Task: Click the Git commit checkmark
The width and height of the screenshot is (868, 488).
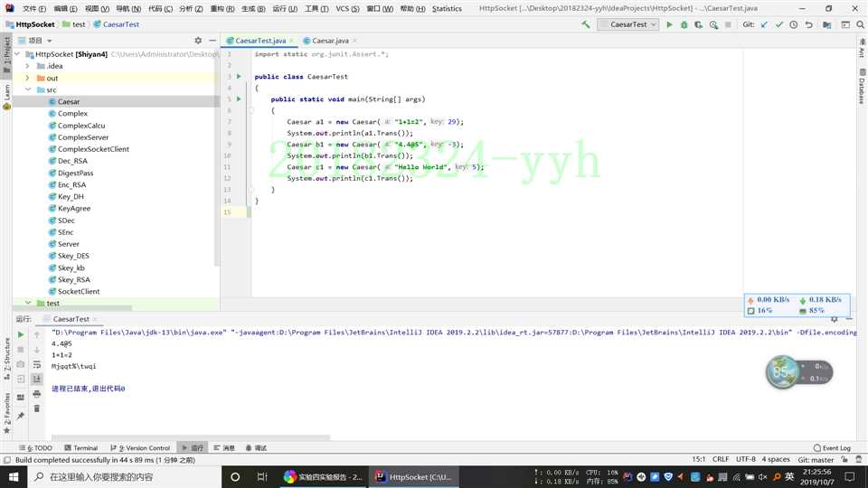Action: coord(779,25)
